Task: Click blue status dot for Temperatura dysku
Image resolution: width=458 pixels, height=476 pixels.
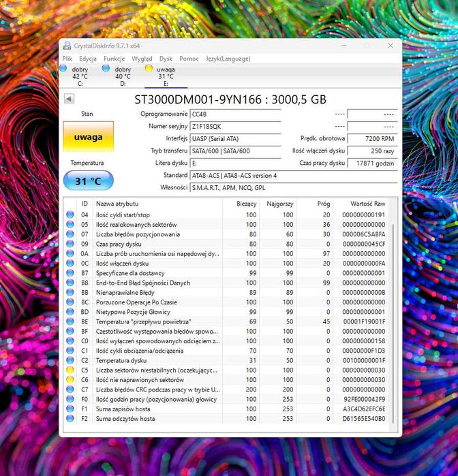Action: tap(70, 360)
